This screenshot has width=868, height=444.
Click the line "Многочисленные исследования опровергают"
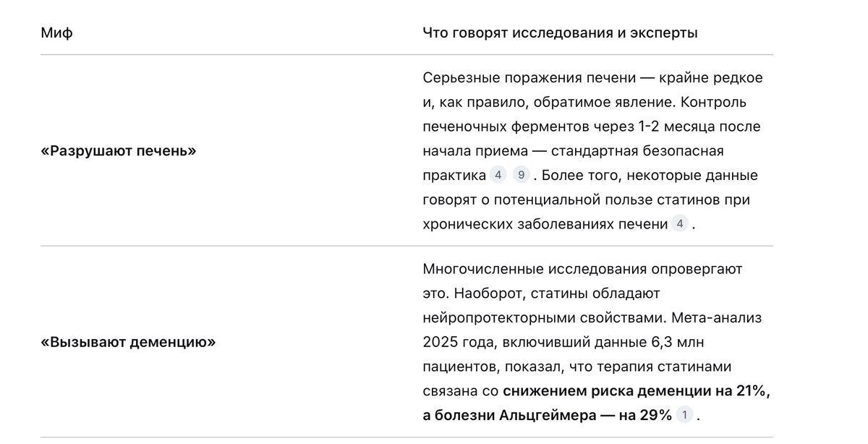click(582, 269)
